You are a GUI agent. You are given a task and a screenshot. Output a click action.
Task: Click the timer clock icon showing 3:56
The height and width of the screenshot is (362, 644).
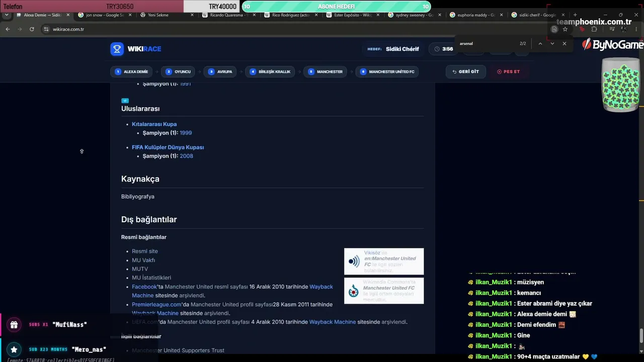[437, 49]
